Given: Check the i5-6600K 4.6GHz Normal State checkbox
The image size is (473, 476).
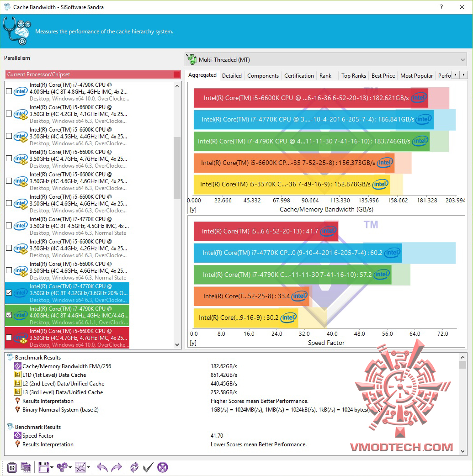Looking at the screenshot, I should [9, 270].
